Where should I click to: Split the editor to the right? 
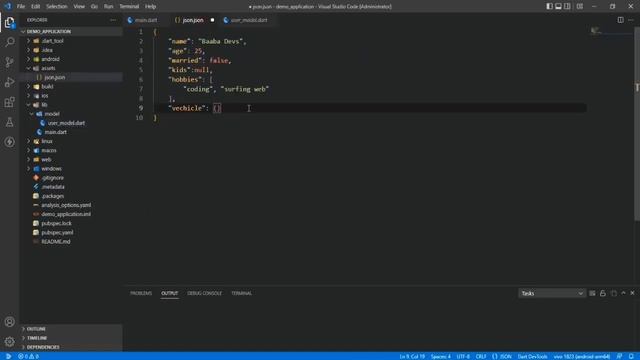[x=620, y=20]
